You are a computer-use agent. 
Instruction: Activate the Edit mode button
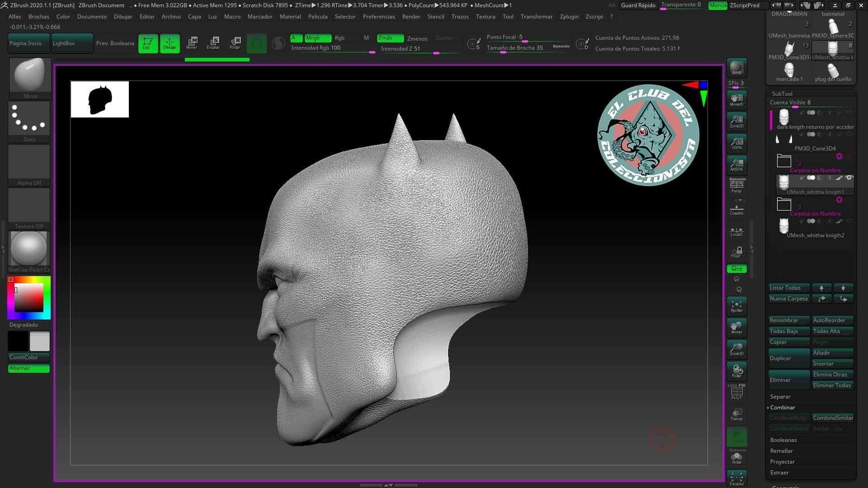click(x=148, y=43)
